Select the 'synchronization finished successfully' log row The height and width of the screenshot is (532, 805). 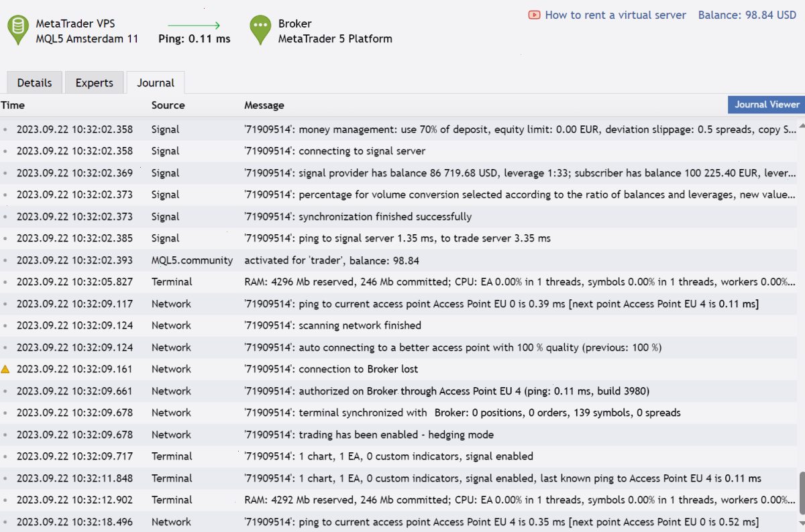point(398,217)
